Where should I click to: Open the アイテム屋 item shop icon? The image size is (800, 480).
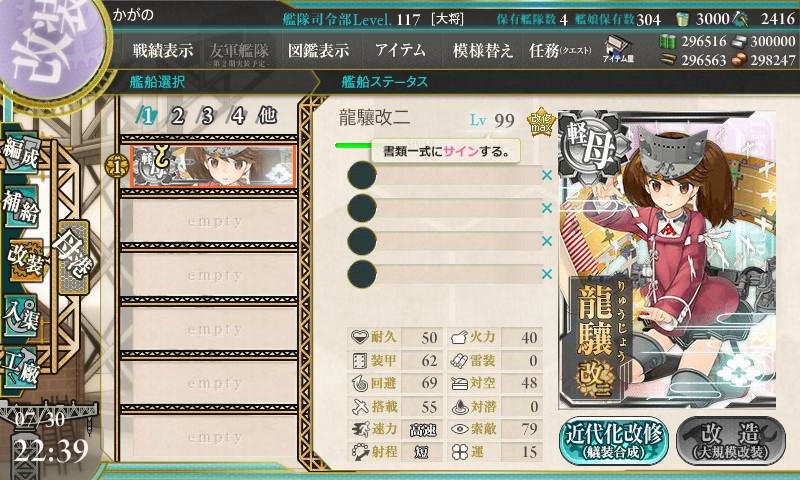618,49
